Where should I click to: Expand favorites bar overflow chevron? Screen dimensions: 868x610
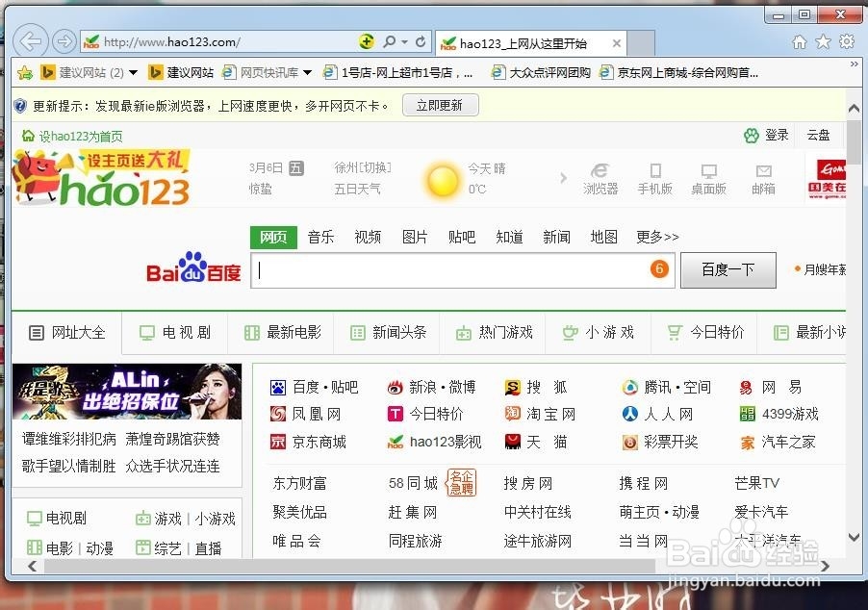pyautogui.click(x=855, y=64)
